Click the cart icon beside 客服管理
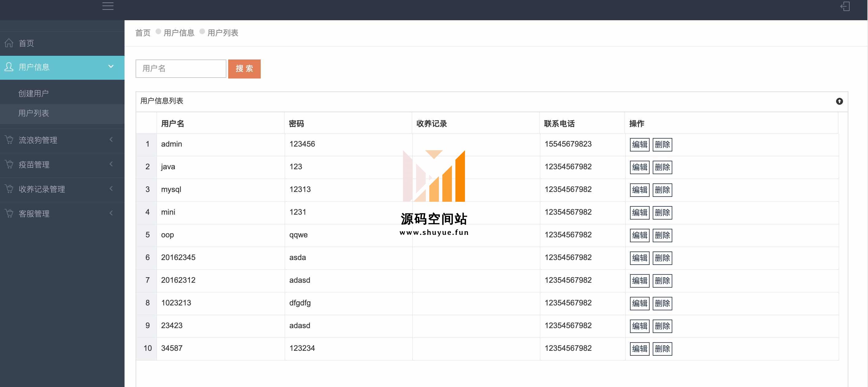868x387 pixels. pos(9,213)
